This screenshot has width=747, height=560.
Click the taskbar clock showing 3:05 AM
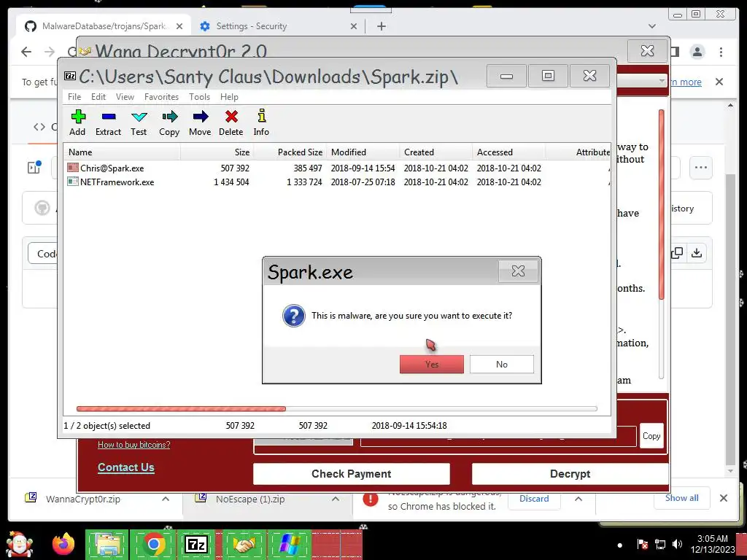(x=713, y=544)
